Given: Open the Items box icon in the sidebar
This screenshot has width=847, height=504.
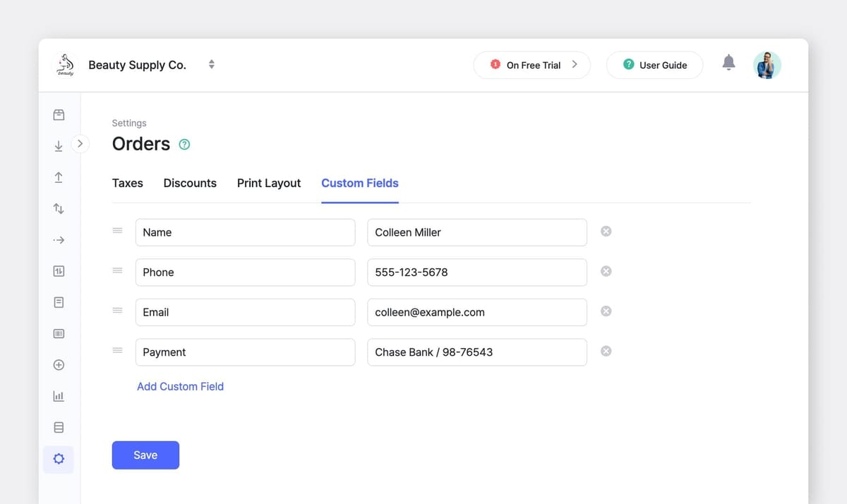Looking at the screenshot, I should (59, 114).
